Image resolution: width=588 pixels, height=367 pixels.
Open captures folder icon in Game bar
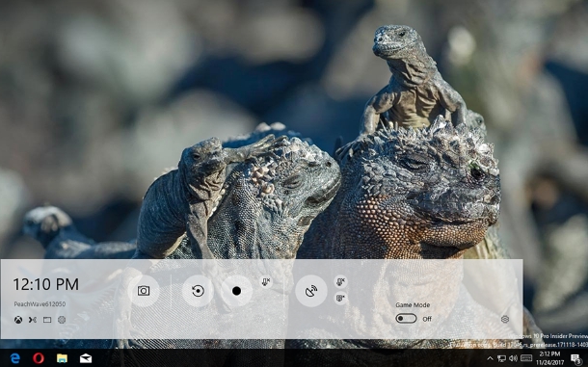click(x=47, y=320)
